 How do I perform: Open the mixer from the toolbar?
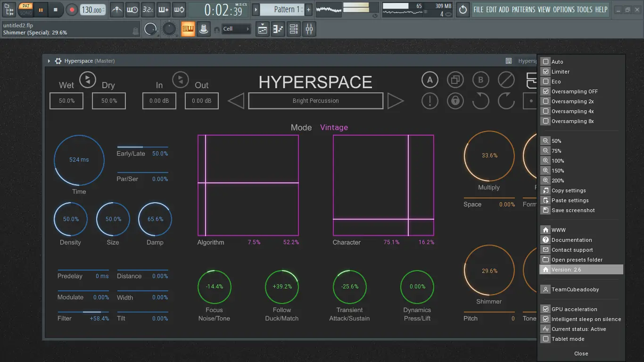(x=309, y=29)
